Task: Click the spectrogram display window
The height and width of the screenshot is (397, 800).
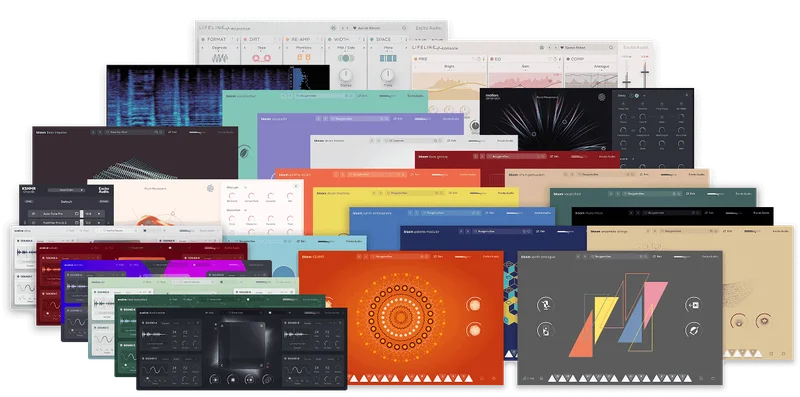Action: coord(200,95)
